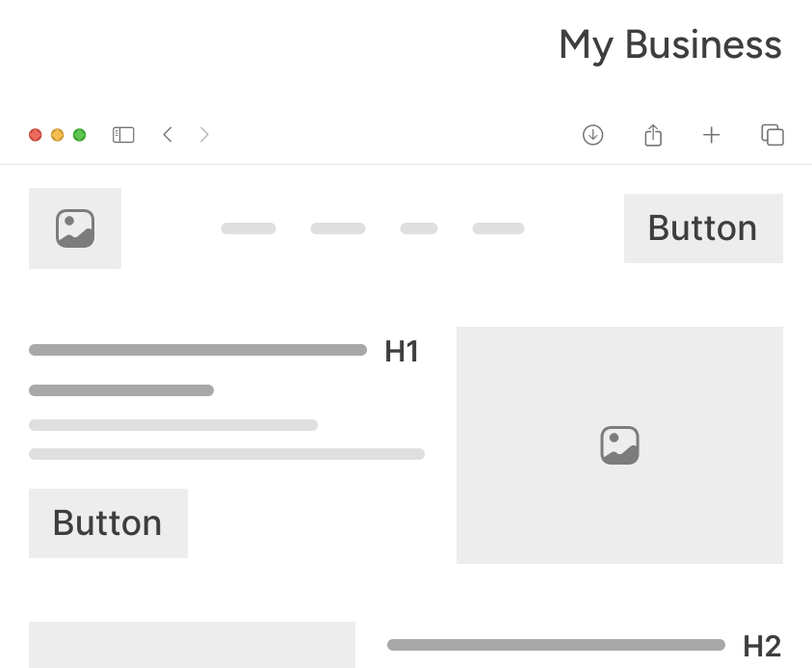Screen dimensions: 812x668
Task: Click the logo image placeholder icon
Action: pyautogui.click(x=75, y=228)
